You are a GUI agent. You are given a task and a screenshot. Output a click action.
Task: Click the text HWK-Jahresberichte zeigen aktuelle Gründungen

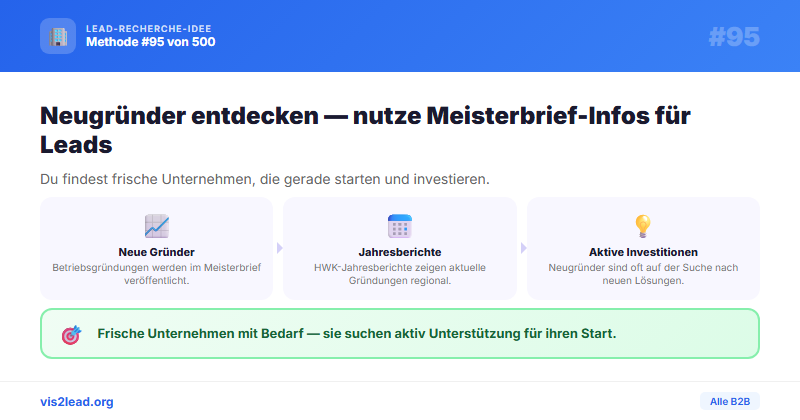400,274
